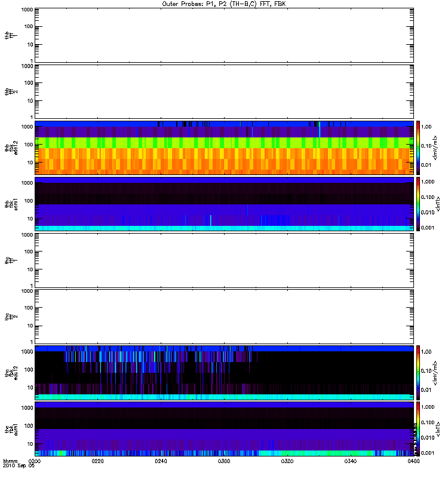This screenshot has width=448, height=478.
Task: Select the 'thc fff 1' panel axis label
Action: (x=11, y=261)
